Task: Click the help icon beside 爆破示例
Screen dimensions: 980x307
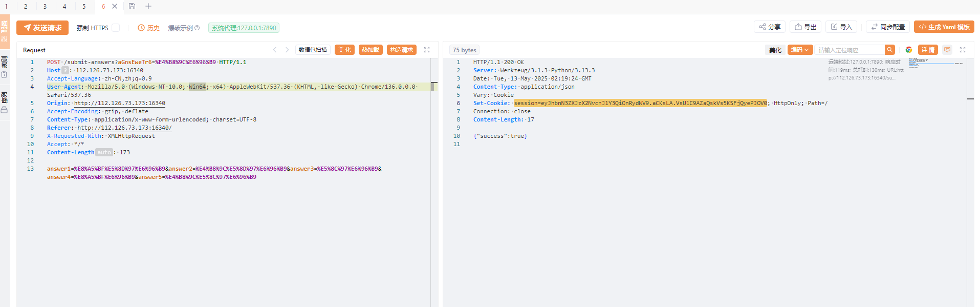Action: [197, 28]
